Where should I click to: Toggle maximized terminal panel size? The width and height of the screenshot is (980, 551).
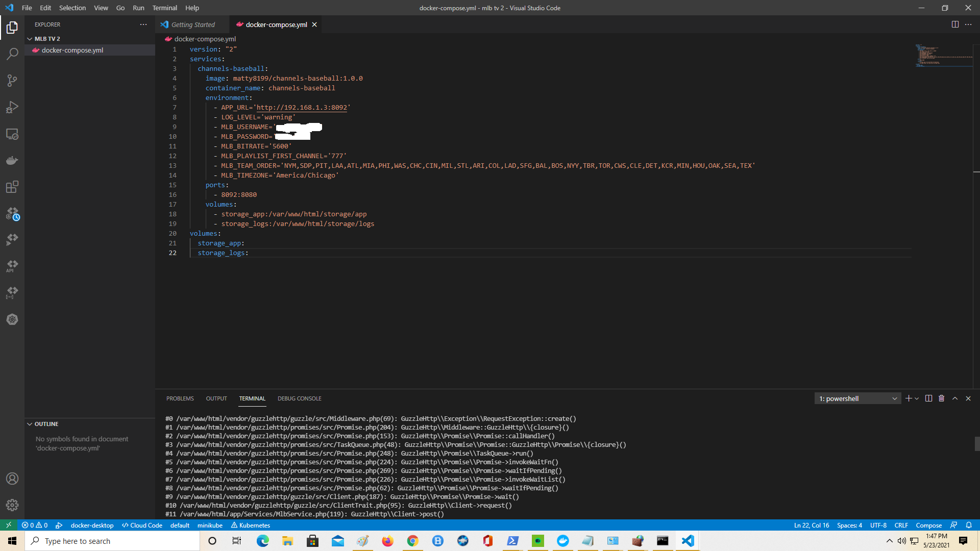[955, 398]
